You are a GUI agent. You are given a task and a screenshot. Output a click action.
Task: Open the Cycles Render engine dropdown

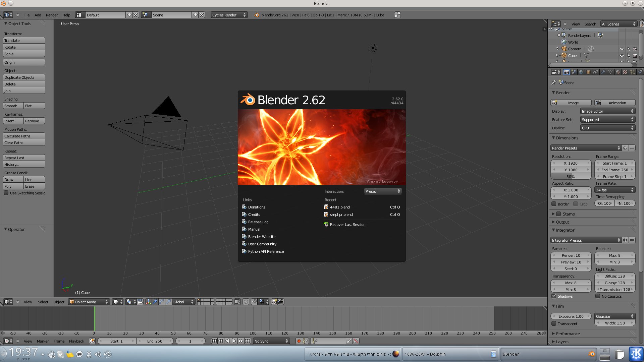click(229, 15)
